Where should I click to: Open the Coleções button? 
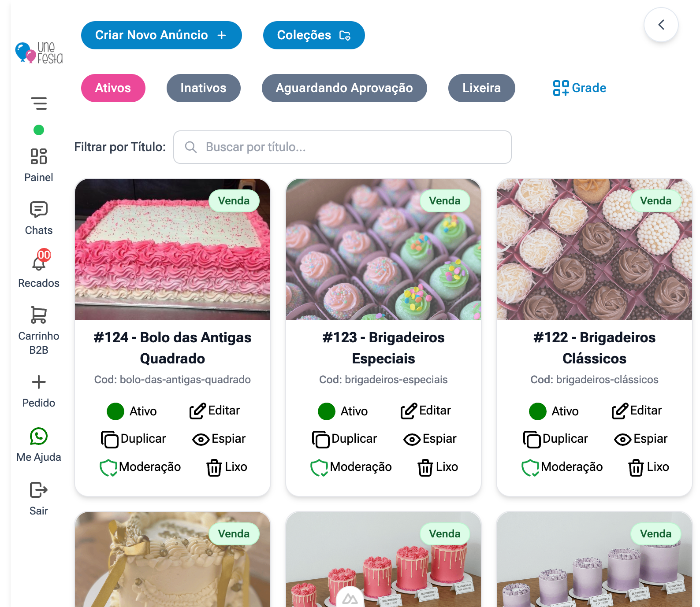314,35
